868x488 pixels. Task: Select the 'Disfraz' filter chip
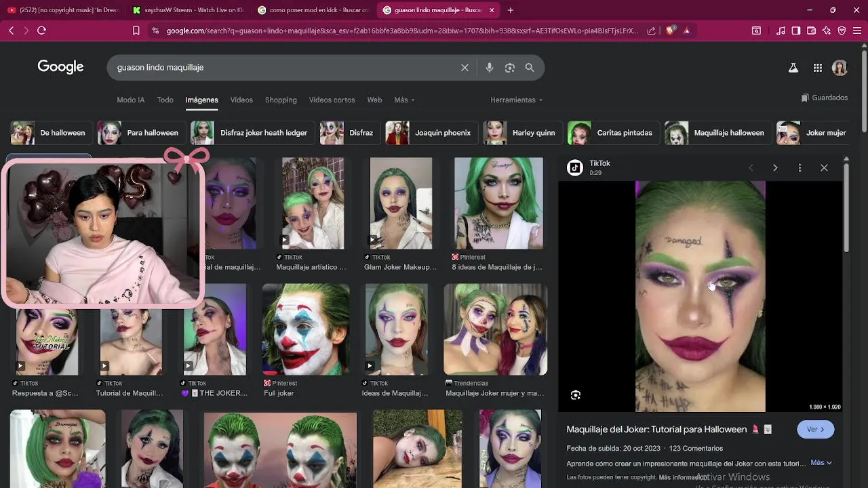(x=349, y=133)
